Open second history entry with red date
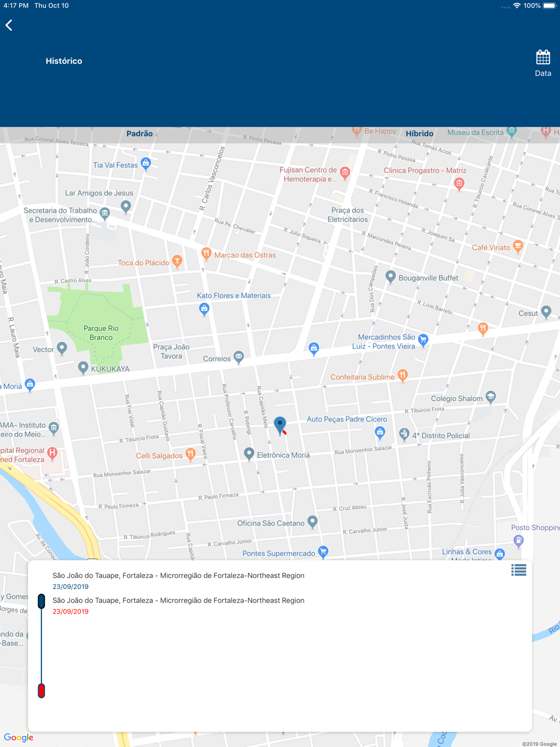 tap(178, 605)
